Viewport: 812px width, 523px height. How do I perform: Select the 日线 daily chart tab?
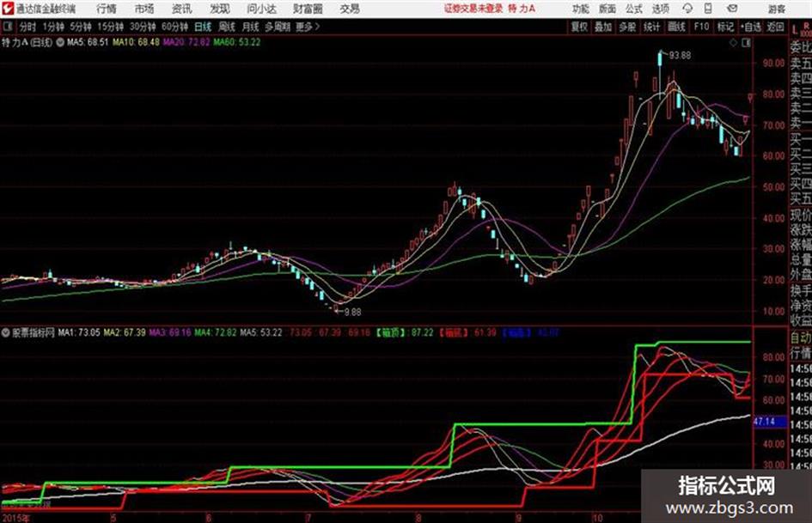pyautogui.click(x=203, y=27)
